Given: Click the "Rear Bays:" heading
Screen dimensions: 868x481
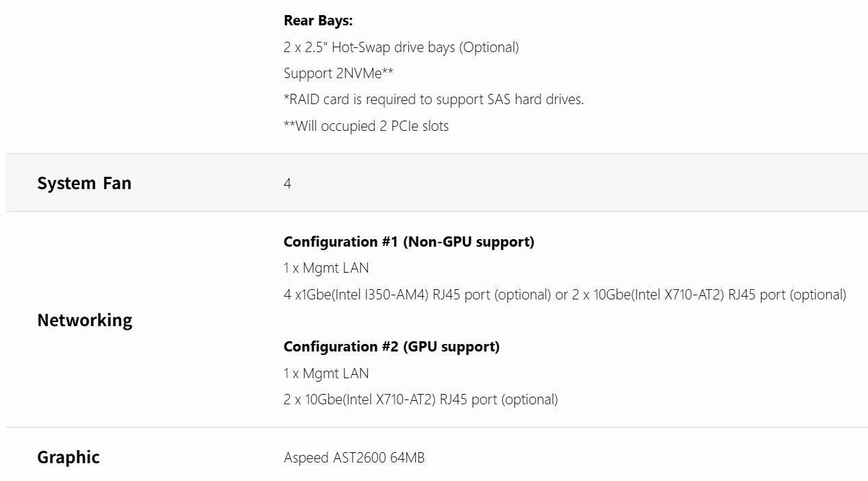Looking at the screenshot, I should [x=318, y=21].
